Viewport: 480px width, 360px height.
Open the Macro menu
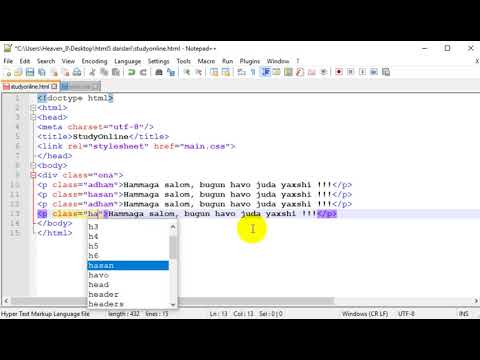(206, 61)
